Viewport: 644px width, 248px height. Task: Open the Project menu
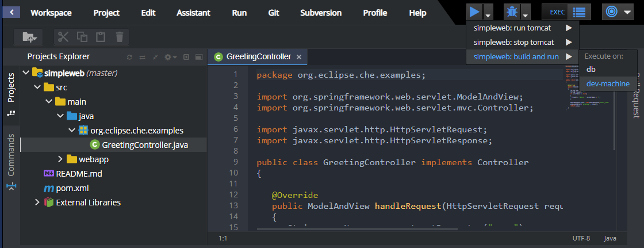pyautogui.click(x=106, y=13)
